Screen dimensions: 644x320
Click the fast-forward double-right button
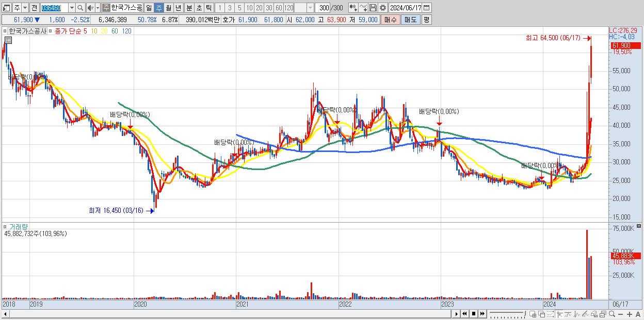(482, 314)
